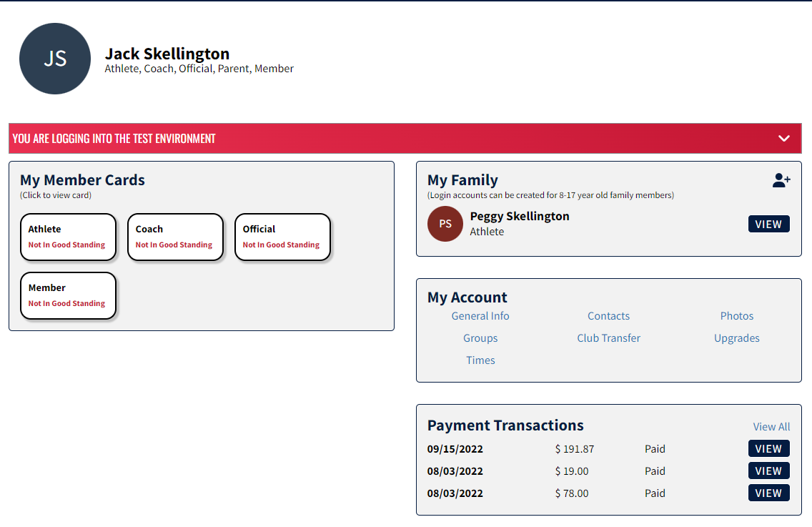The height and width of the screenshot is (527, 812).
Task: View Peggy Skellington's family profile
Action: click(x=768, y=224)
